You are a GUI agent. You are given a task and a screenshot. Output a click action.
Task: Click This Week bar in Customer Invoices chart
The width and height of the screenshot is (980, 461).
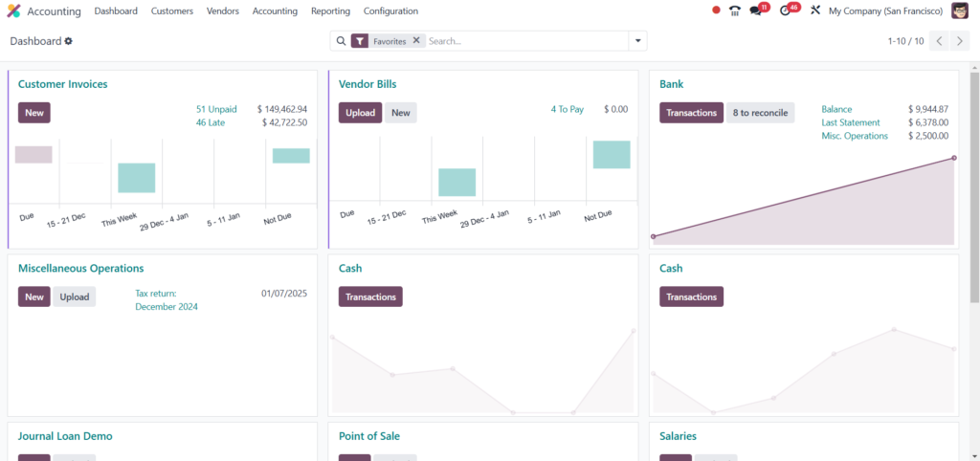tap(136, 178)
